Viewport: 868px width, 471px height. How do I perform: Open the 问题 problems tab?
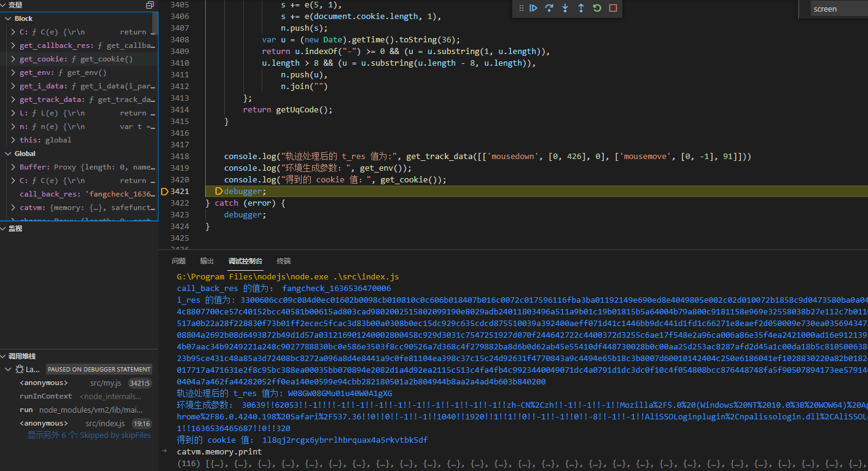click(x=179, y=261)
